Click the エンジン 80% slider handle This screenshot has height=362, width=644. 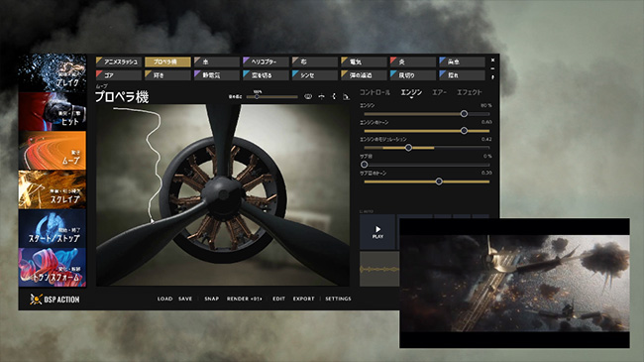click(464, 113)
